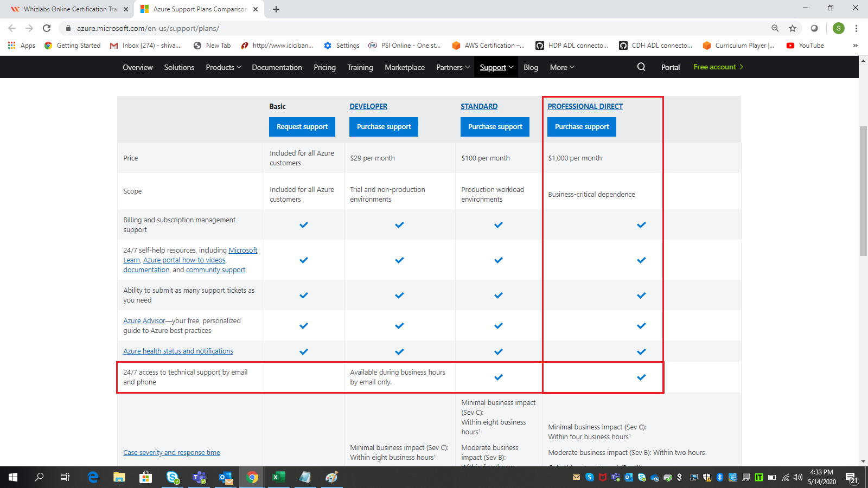
Task: Bookmark this page with the star icon
Action: pos(793,28)
